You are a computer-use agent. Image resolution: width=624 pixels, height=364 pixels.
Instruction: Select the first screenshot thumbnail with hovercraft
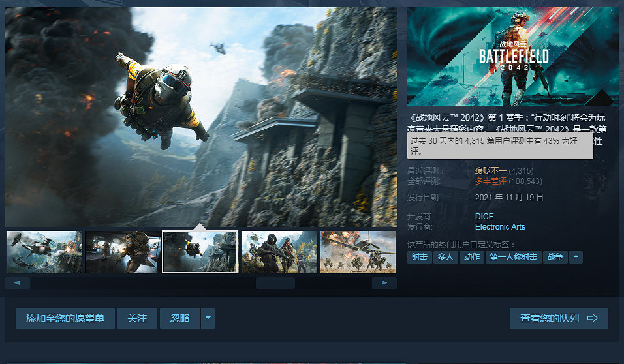(44, 252)
